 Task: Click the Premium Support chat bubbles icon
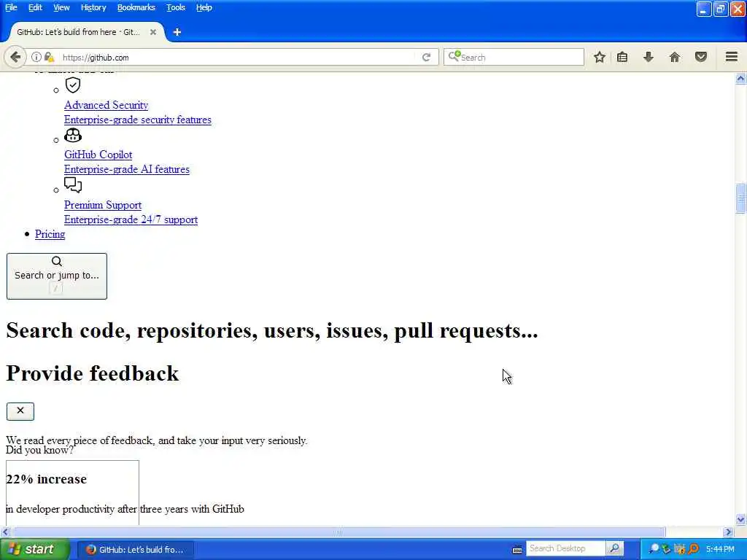click(73, 185)
